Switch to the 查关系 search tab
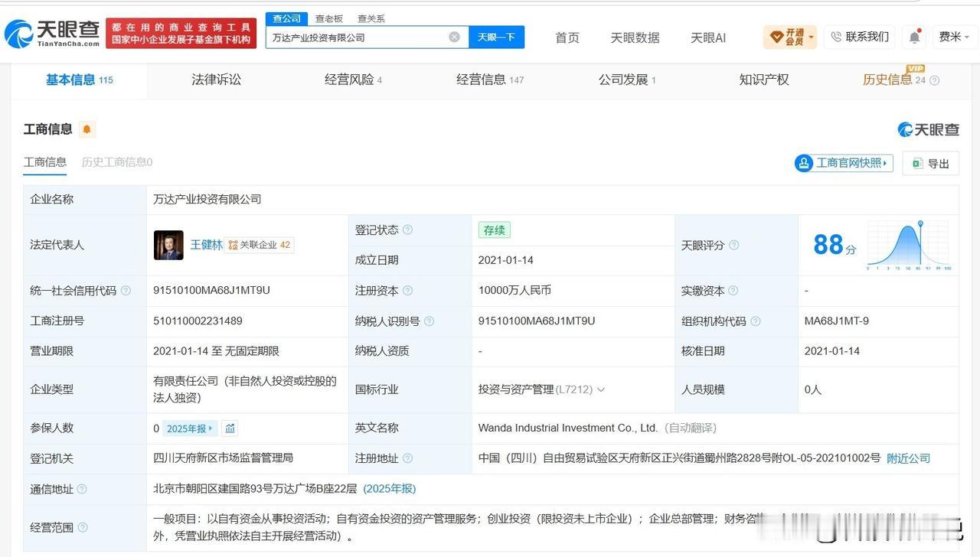Image resolution: width=980 pixels, height=557 pixels. (371, 18)
